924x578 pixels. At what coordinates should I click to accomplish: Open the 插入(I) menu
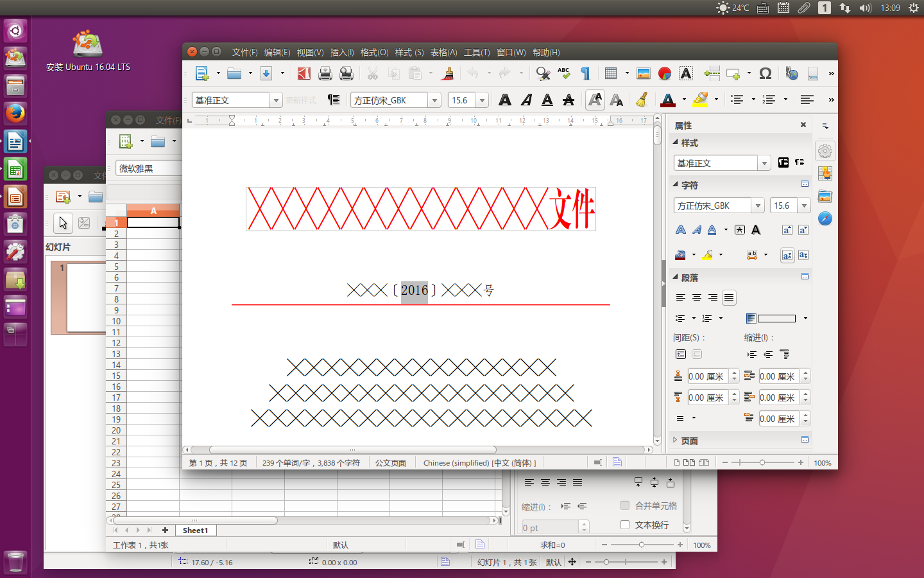tap(342, 53)
